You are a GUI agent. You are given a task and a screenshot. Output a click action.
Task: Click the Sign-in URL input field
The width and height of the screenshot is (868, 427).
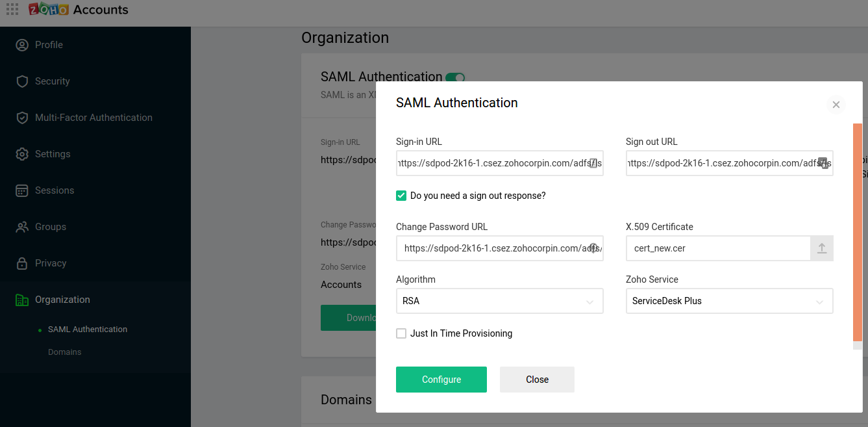pos(500,163)
